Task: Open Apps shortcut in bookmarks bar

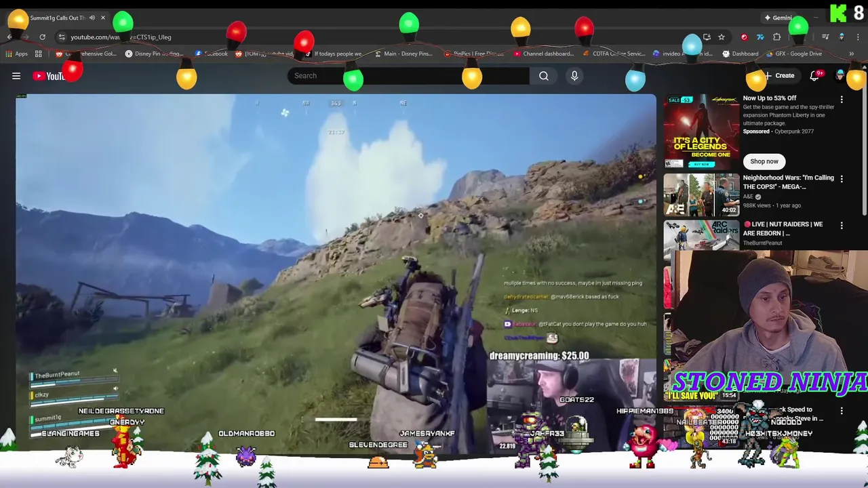Action: [17, 54]
